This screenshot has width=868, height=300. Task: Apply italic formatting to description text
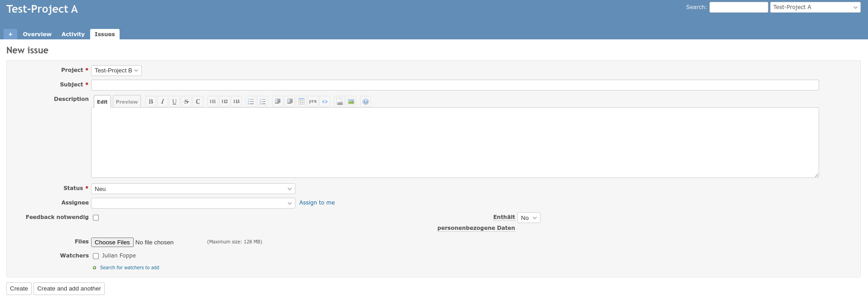[x=163, y=101]
